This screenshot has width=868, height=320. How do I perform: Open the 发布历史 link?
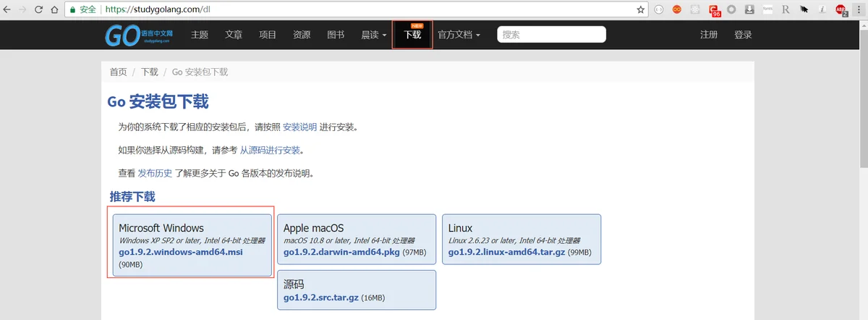click(x=156, y=173)
